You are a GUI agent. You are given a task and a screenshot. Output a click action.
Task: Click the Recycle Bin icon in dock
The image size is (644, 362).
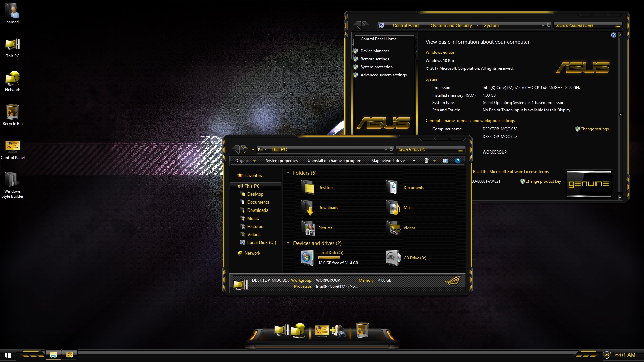click(x=362, y=330)
